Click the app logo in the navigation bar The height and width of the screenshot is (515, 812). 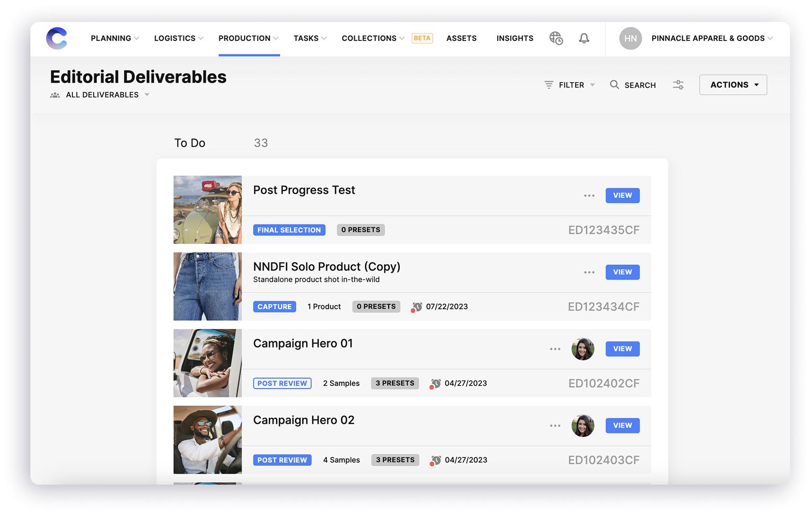pyautogui.click(x=57, y=38)
